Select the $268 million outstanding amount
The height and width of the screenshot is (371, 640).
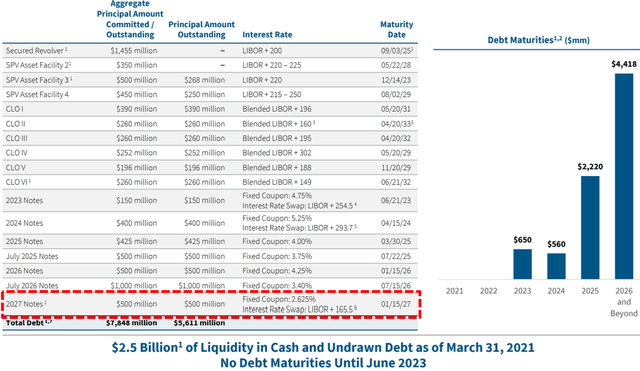pyautogui.click(x=204, y=80)
